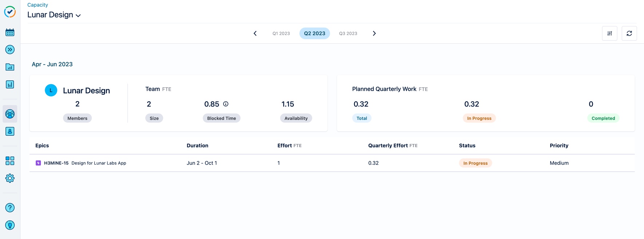Screen dimensions: 644x239
Task: Go to previous quarter with left chevron
Action: [255, 33]
